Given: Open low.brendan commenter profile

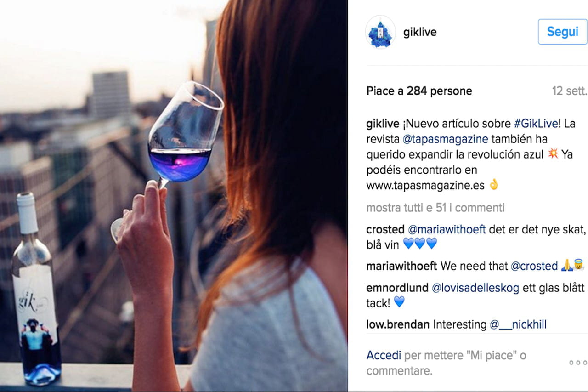Looking at the screenshot, I should (398, 324).
